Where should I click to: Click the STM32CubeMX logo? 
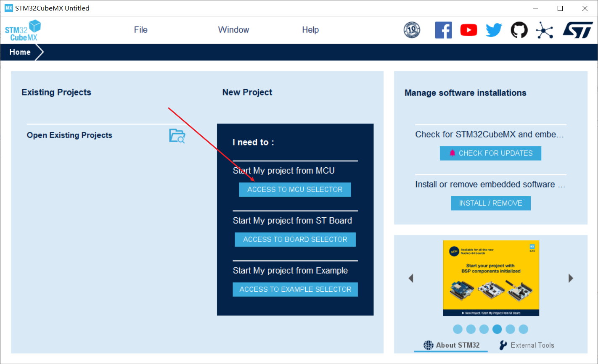[x=23, y=30]
